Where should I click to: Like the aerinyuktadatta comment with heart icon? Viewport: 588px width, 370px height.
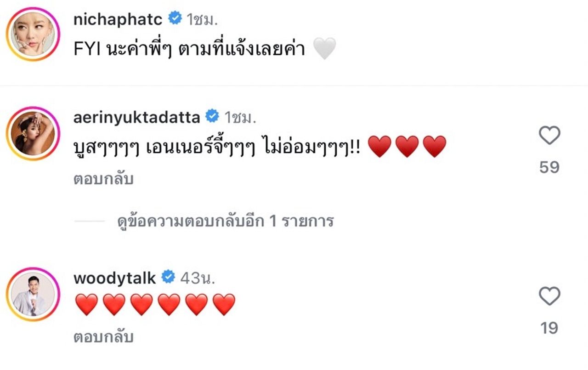pyautogui.click(x=549, y=136)
